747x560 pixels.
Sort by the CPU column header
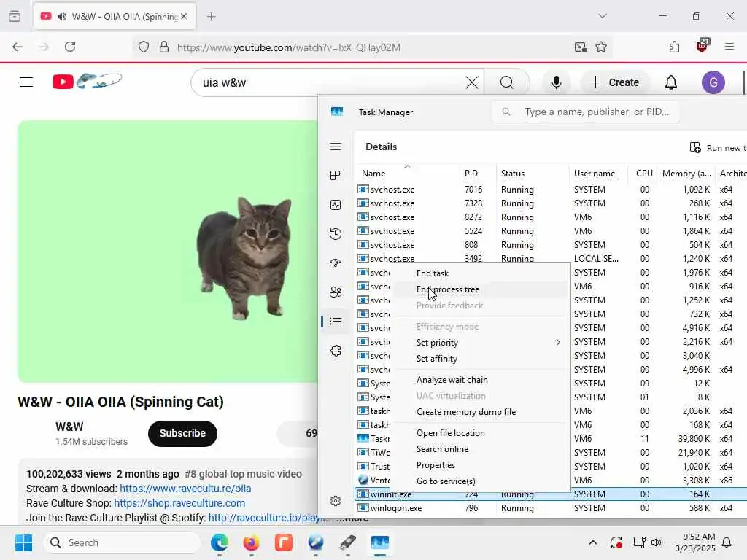642,174
